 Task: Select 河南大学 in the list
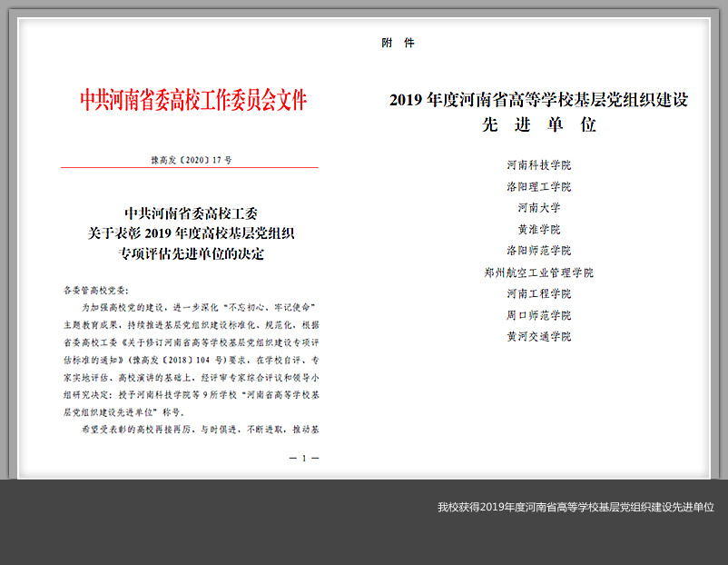(538, 208)
